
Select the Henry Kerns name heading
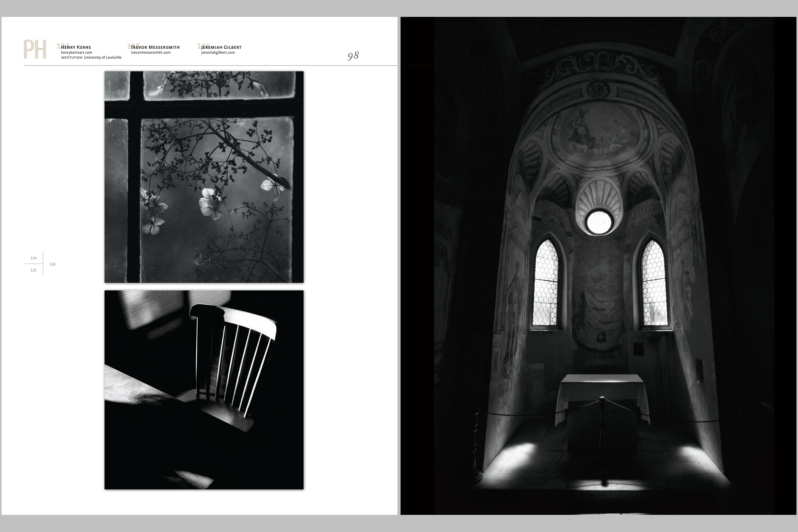76,47
